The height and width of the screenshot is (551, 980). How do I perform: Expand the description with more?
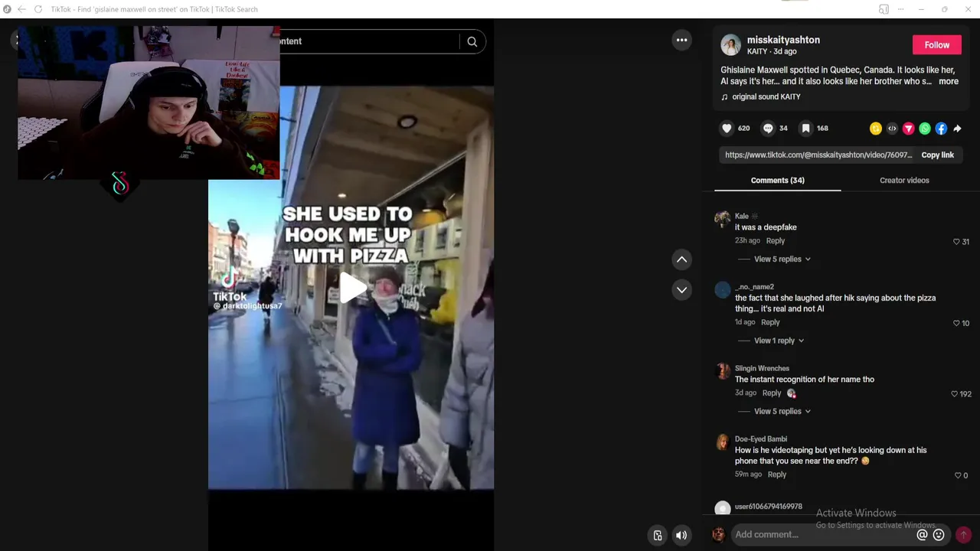click(x=949, y=81)
